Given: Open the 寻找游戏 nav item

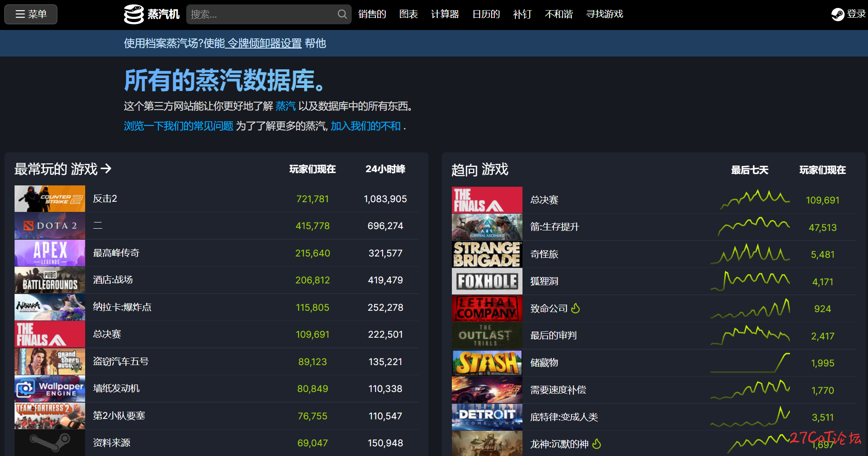Looking at the screenshot, I should pos(605,14).
